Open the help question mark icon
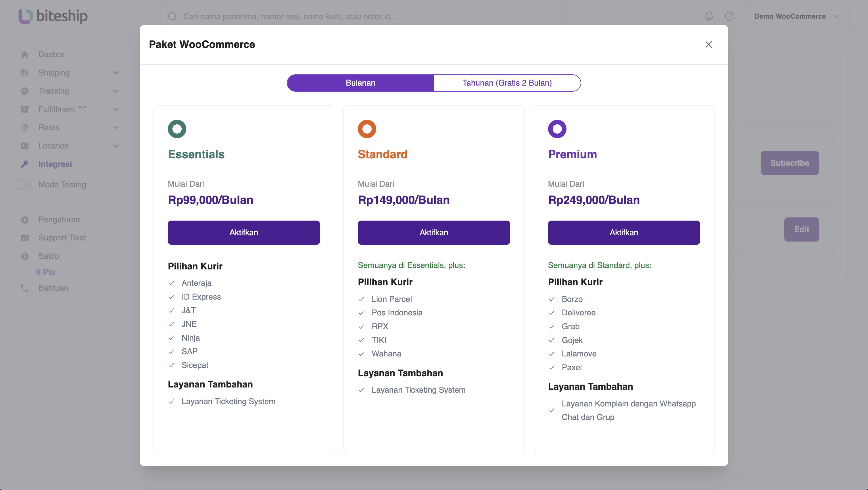 pos(729,16)
